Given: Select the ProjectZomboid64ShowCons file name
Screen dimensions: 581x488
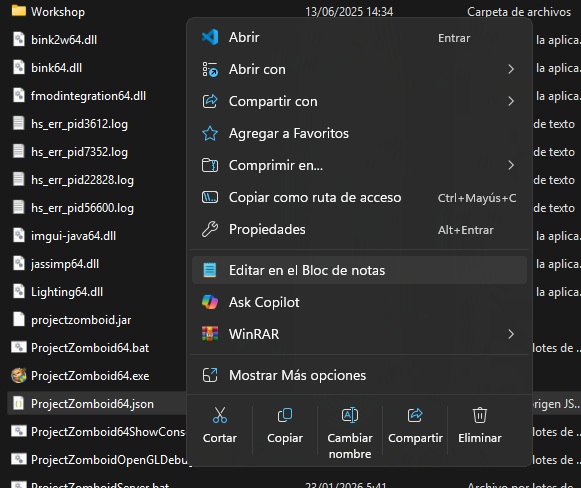Looking at the screenshot, I should [108, 432].
